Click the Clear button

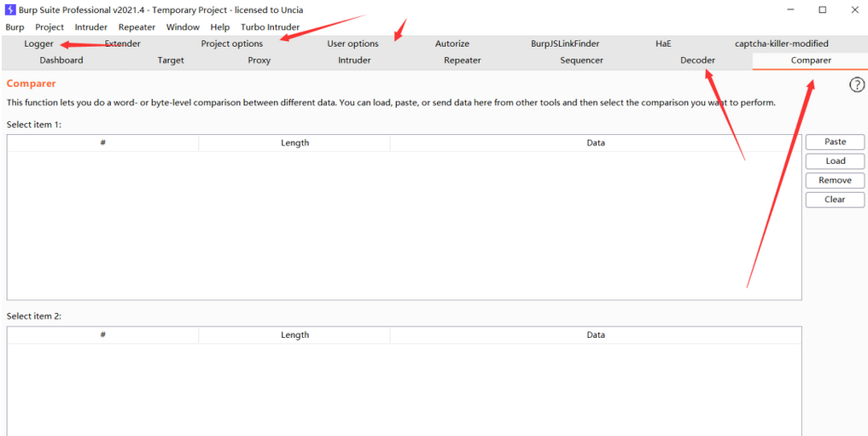835,200
